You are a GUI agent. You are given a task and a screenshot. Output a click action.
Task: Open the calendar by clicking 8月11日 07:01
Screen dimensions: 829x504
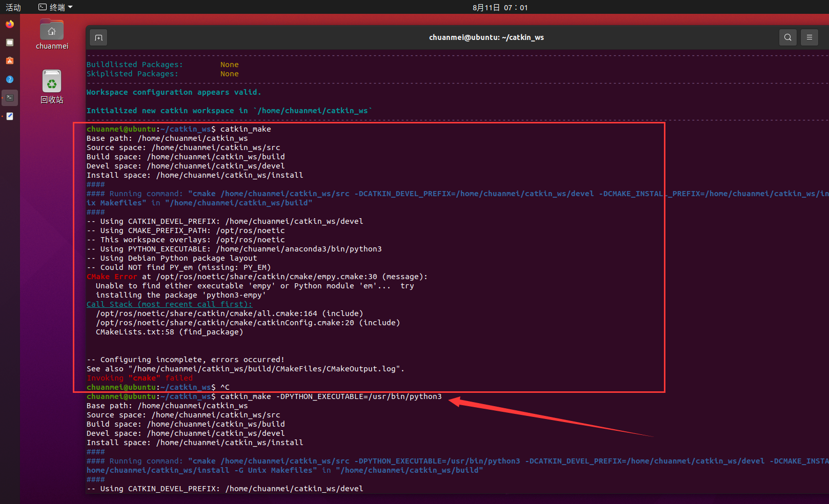500,7
